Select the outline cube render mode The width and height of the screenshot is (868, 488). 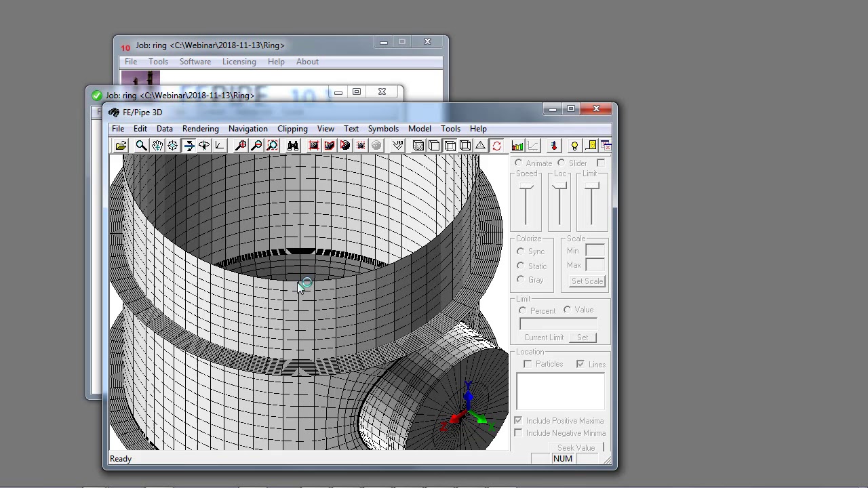(434, 146)
